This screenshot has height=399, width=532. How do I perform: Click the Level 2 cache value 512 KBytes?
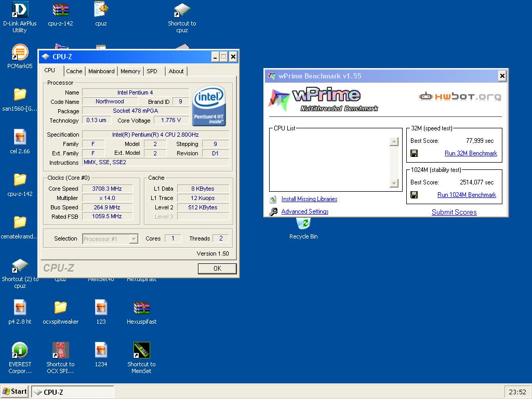203,207
